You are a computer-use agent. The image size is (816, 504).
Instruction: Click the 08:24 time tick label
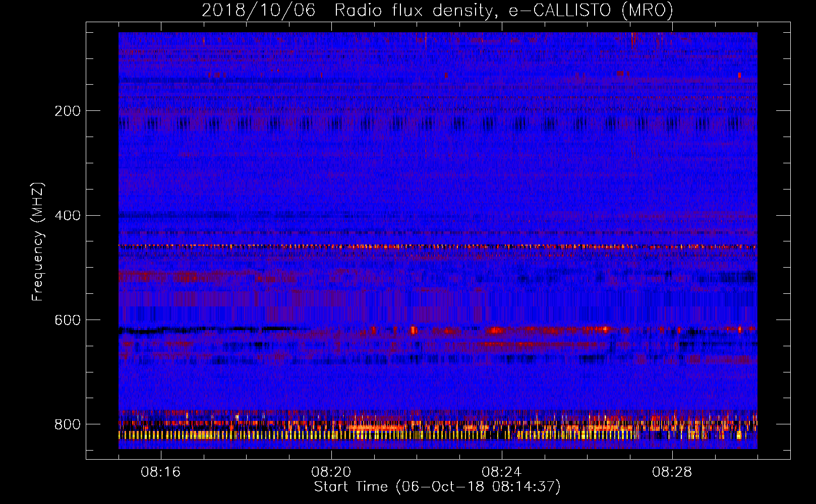(502, 472)
